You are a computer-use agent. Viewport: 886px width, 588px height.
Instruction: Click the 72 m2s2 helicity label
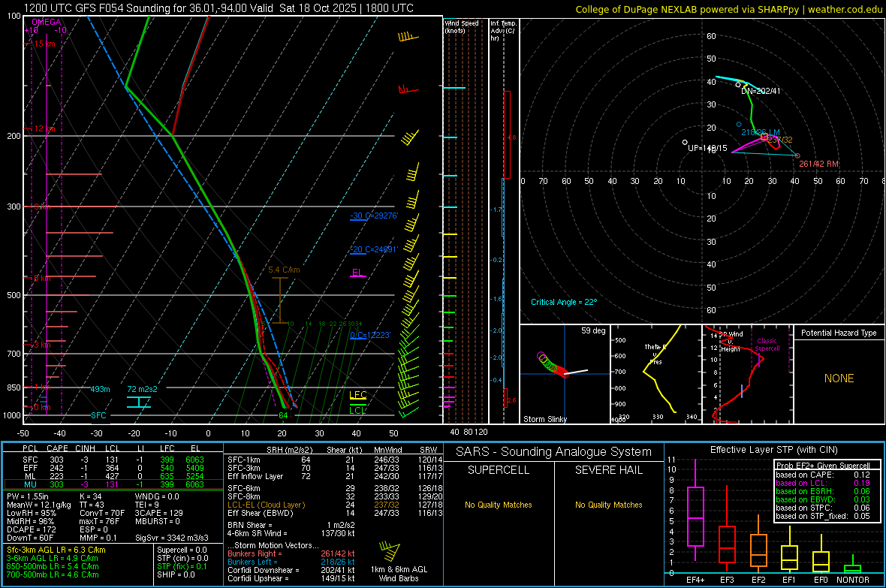[x=142, y=389]
